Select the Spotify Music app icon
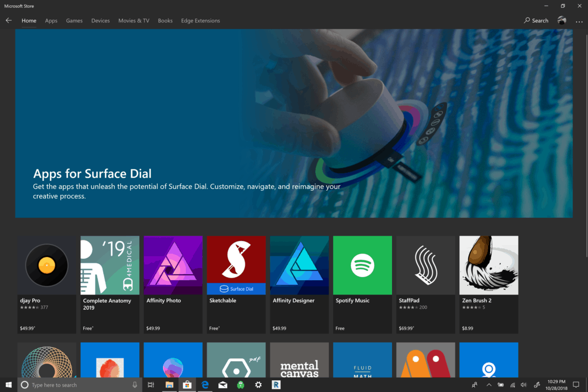This screenshot has width=588, height=392. point(362,265)
